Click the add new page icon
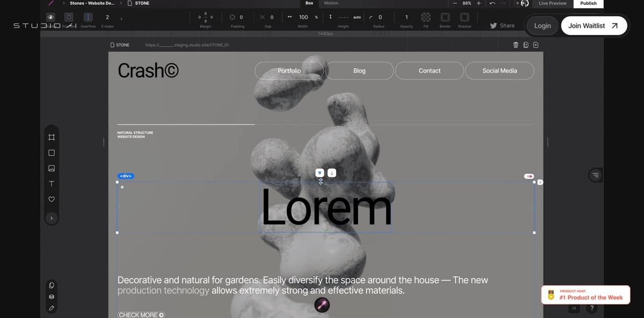 (536, 45)
